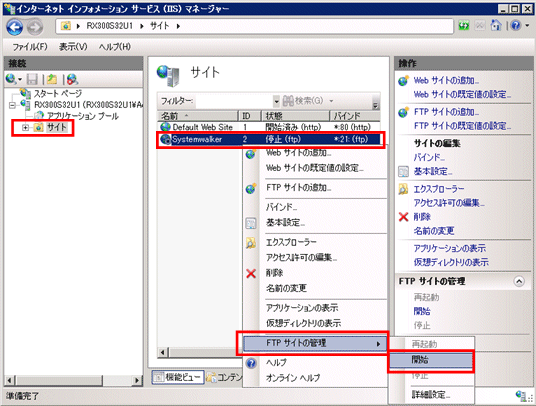The width and height of the screenshot is (536, 406).
Task: Choose 詳細設定 in the FTP submenu
Action: [x=431, y=395]
